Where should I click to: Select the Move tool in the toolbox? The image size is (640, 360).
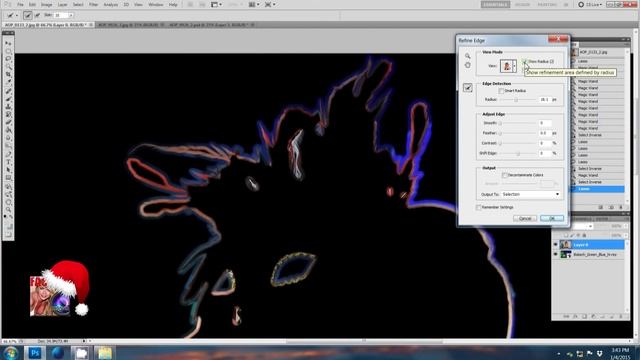(x=8, y=43)
